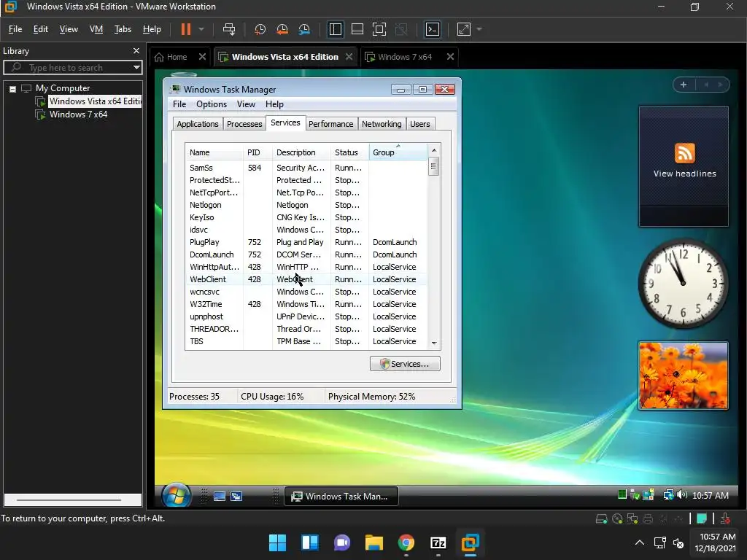Close the Windows Vista x64 Edition tab

(349, 57)
